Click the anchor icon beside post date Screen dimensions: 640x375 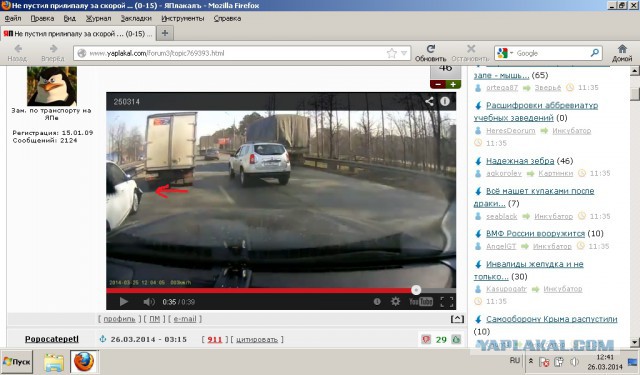(x=103, y=339)
